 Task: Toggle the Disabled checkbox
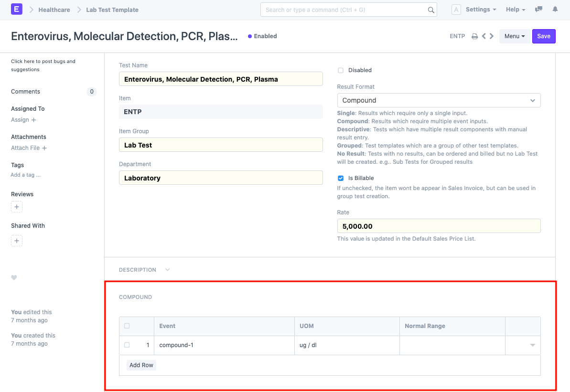click(x=341, y=70)
